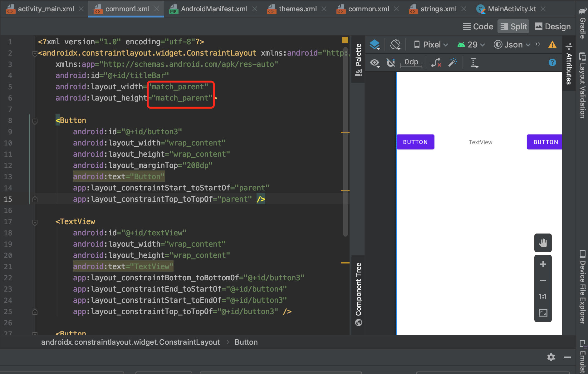Open the Layout Validation tool window
Viewport: 588px width, 374px height.
tap(582, 85)
